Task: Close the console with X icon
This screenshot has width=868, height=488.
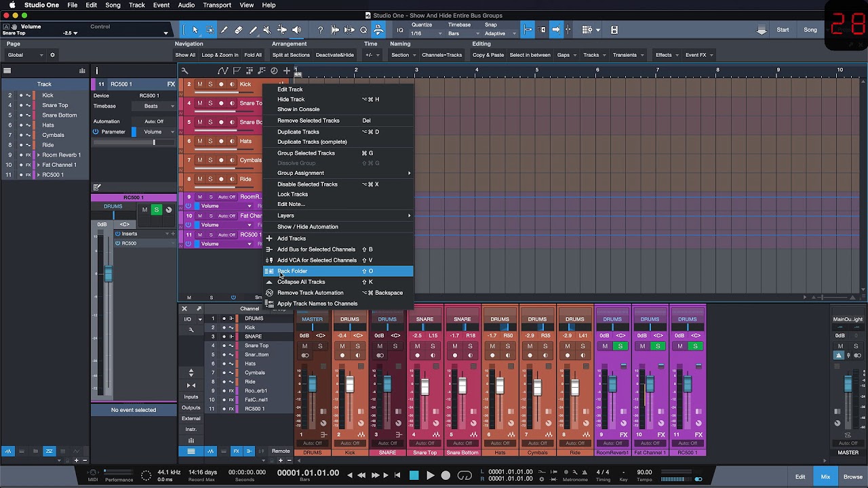Action: [184, 308]
